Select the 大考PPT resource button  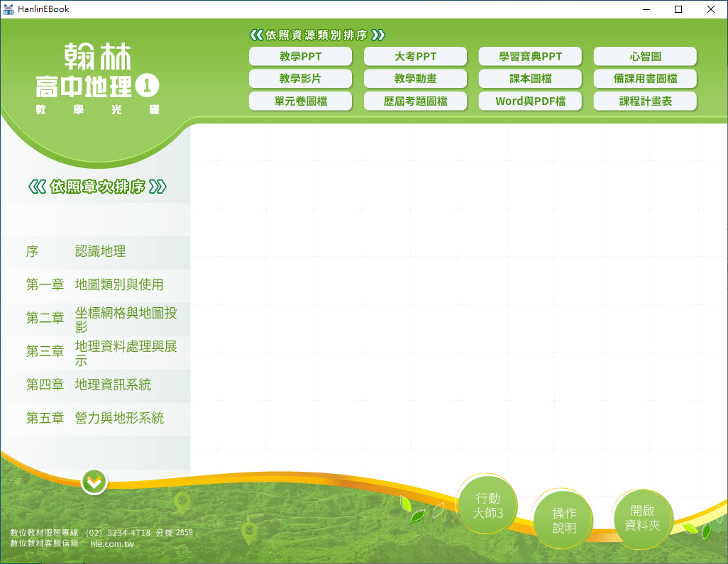415,57
